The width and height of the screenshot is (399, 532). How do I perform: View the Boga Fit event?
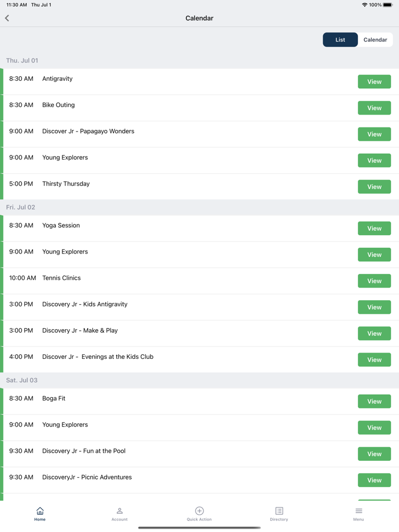[x=374, y=402]
